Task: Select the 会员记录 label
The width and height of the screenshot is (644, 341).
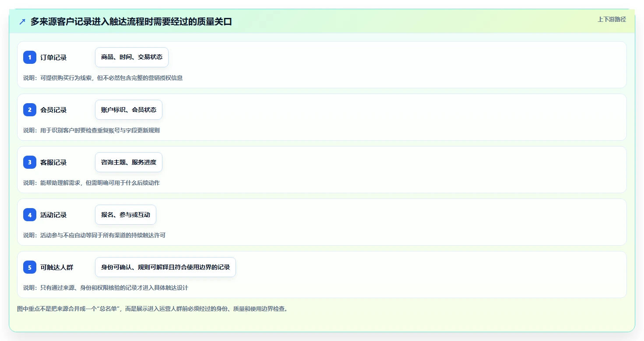Action: pyautogui.click(x=53, y=110)
